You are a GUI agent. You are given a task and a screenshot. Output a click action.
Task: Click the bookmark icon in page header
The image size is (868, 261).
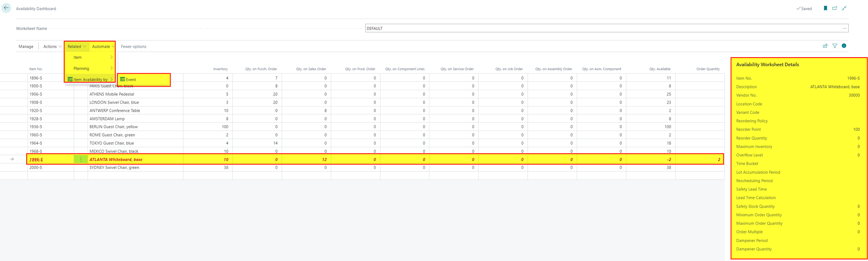click(x=825, y=8)
